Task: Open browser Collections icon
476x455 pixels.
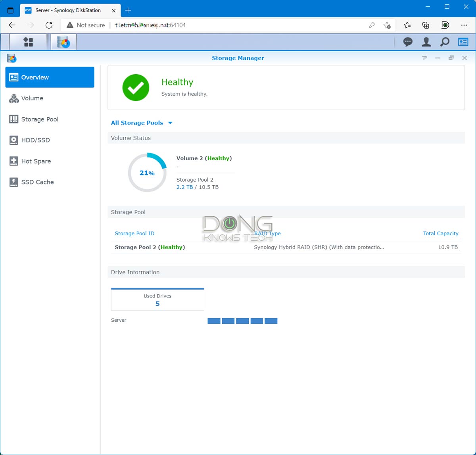Action: coord(426,25)
